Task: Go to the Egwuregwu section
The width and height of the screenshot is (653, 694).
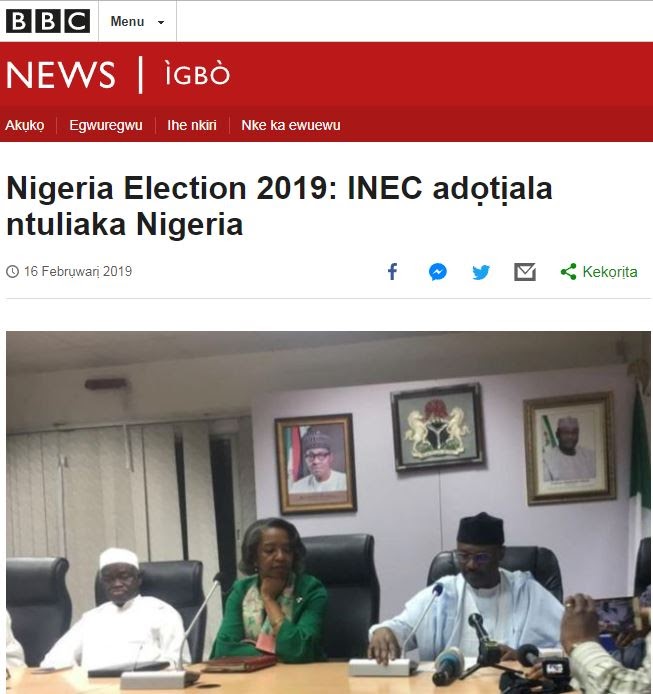Action: (106, 125)
